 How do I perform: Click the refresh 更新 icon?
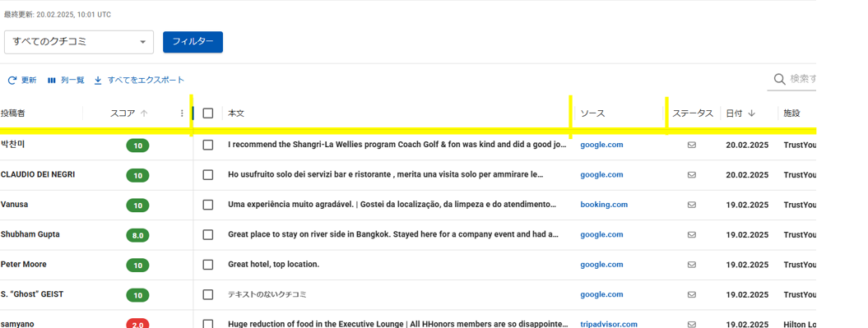click(12, 81)
